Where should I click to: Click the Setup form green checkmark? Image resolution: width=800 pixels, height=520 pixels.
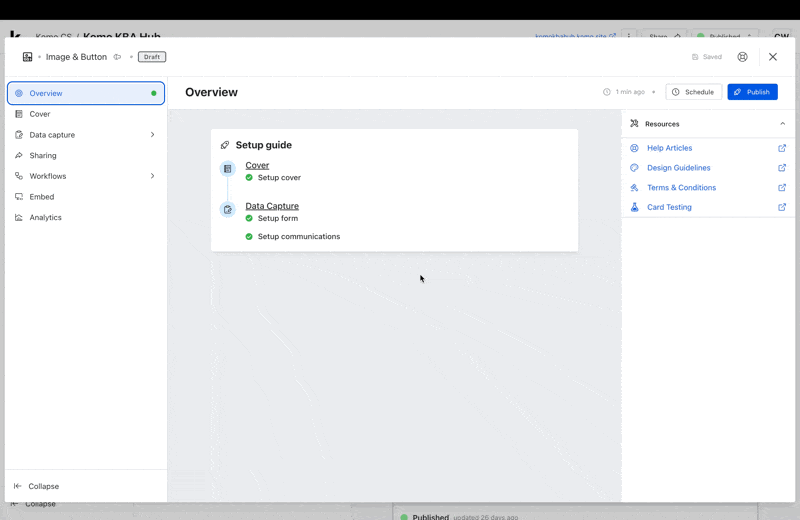(249, 218)
